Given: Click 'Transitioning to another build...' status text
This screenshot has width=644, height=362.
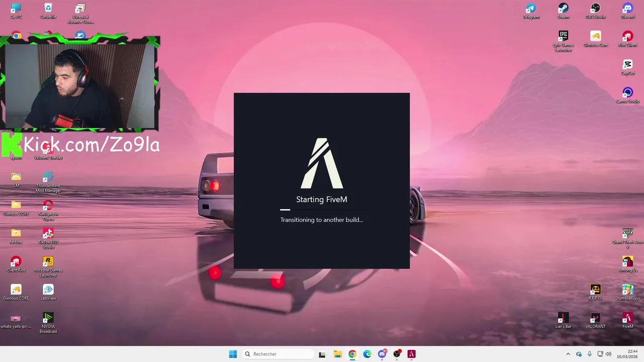Looking at the screenshot, I should pos(321,220).
